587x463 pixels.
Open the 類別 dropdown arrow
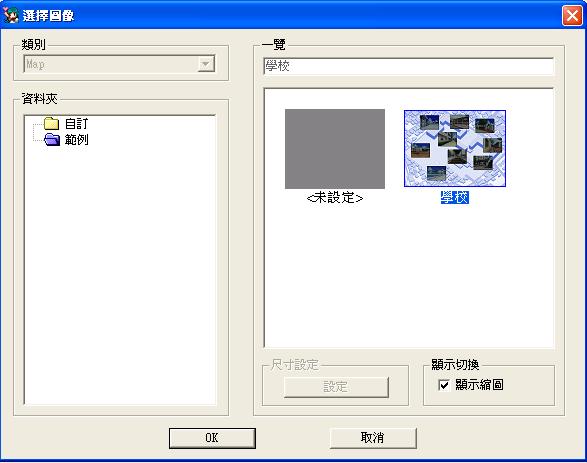206,64
